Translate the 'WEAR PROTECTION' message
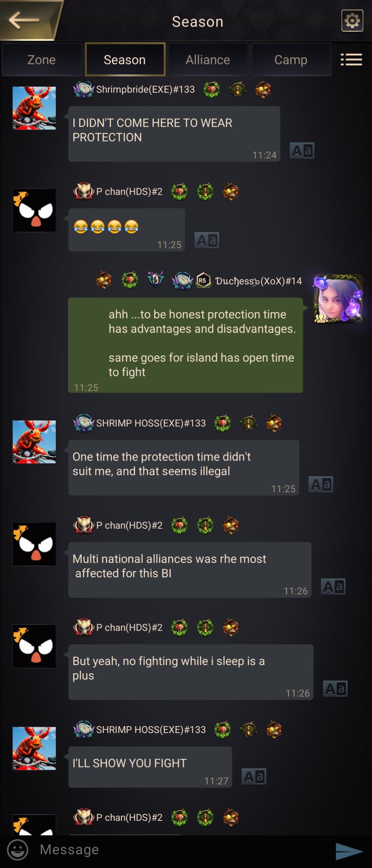The image size is (372, 868). point(302,151)
